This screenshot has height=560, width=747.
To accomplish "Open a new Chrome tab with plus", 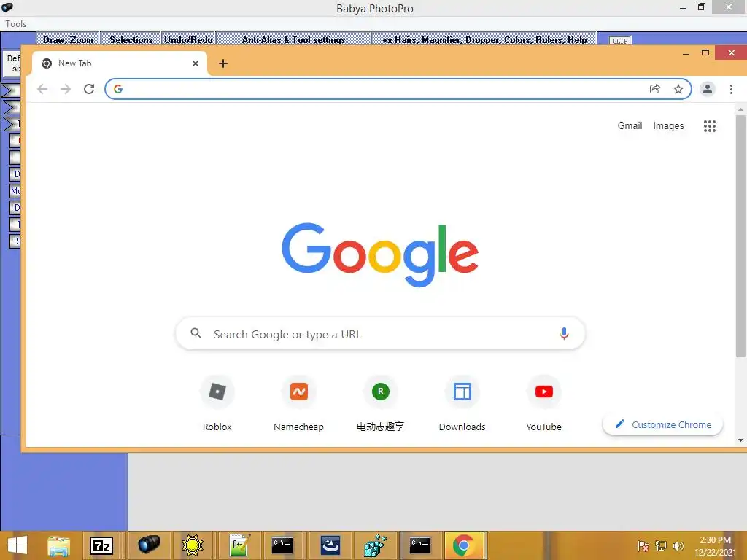I will click(x=223, y=63).
